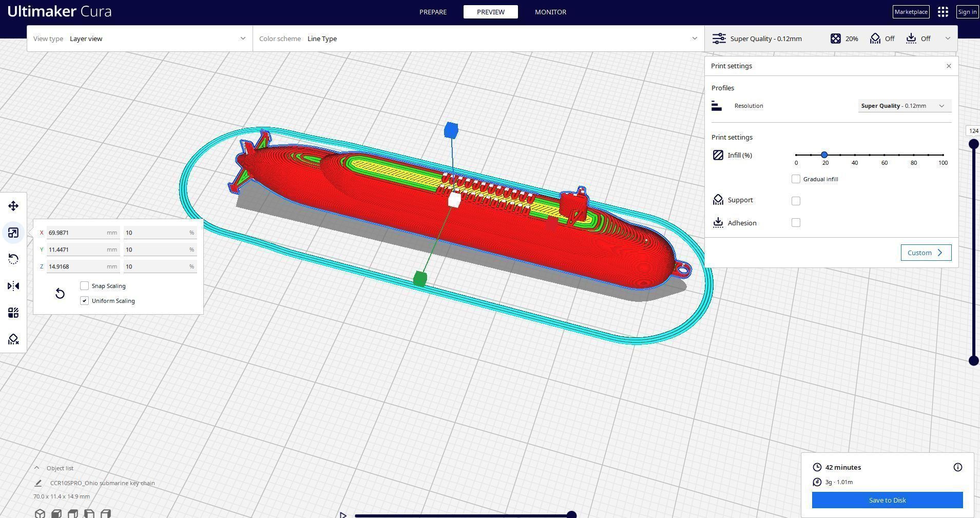The height and width of the screenshot is (518, 980).
Task: Click the simulation path slider handle
Action: [571, 515]
